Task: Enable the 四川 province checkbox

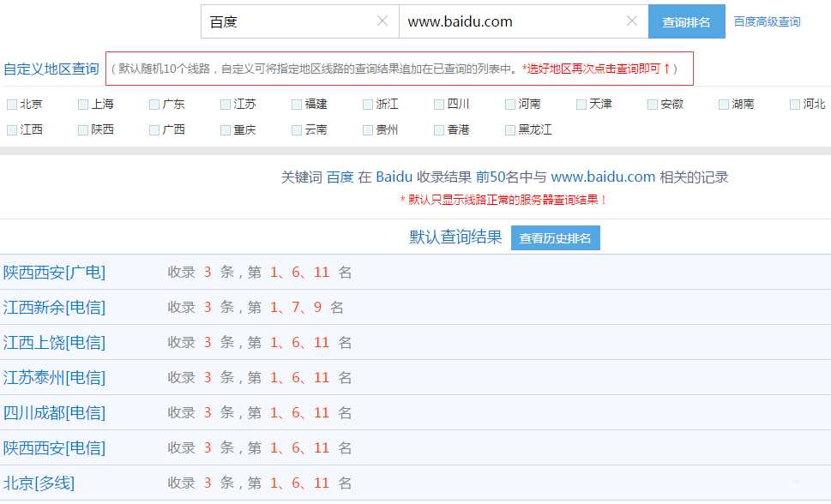Action: [x=437, y=103]
